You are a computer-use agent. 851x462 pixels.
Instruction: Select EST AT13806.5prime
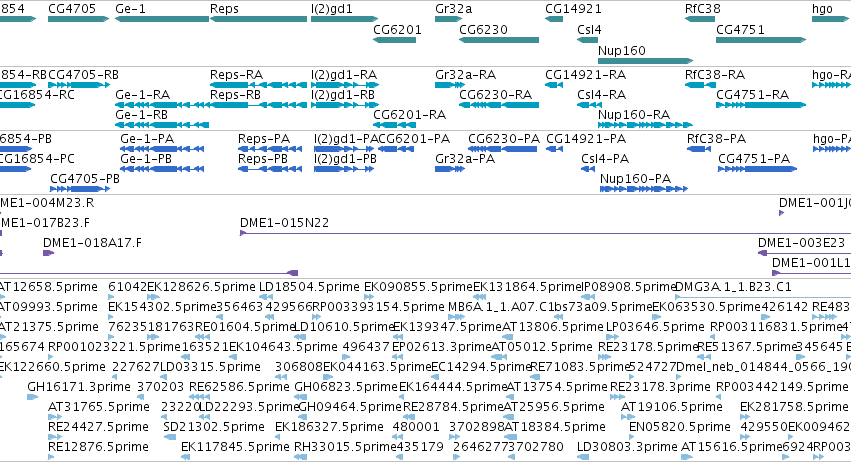(x=507, y=337)
